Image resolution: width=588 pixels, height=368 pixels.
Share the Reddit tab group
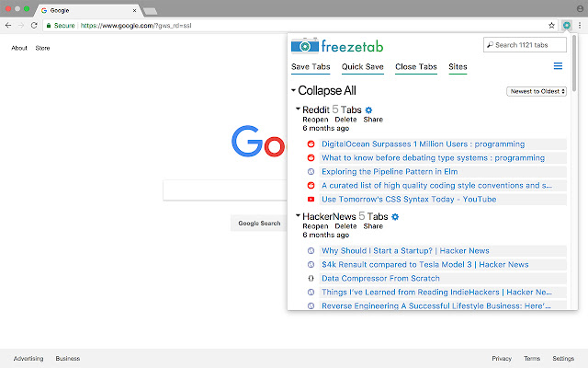click(373, 120)
